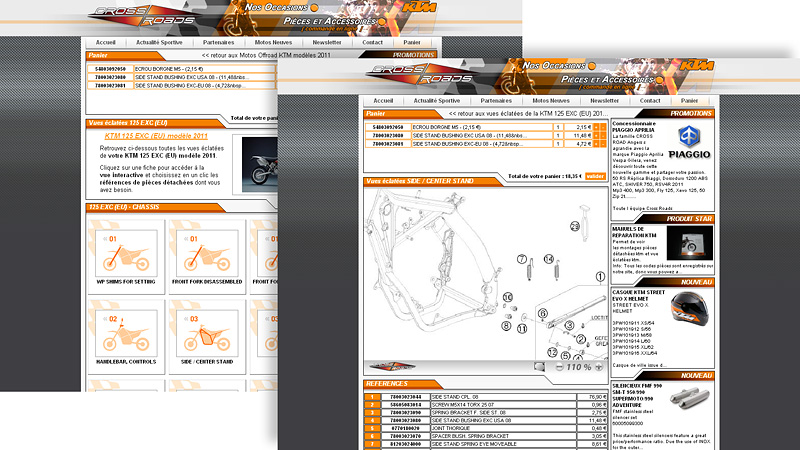Select part number 1 in the exploded diagram
This screenshot has width=800, height=450.
600,277
